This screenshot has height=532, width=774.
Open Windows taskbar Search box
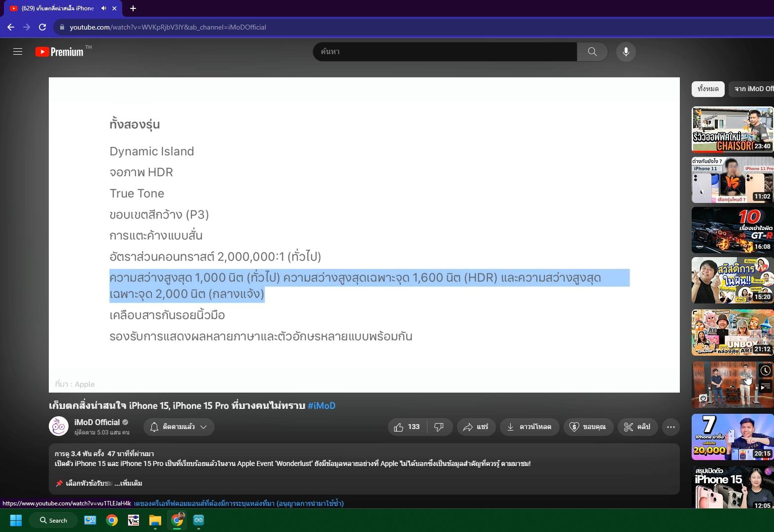[x=54, y=520]
